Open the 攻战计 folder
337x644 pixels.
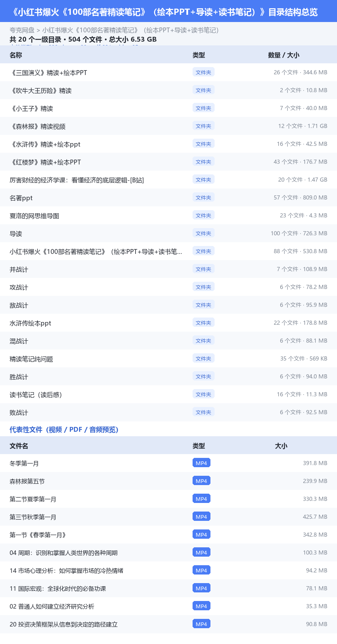click(19, 287)
